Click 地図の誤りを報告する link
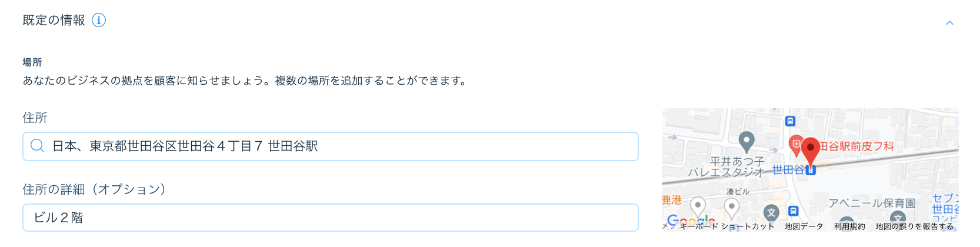 (914, 226)
